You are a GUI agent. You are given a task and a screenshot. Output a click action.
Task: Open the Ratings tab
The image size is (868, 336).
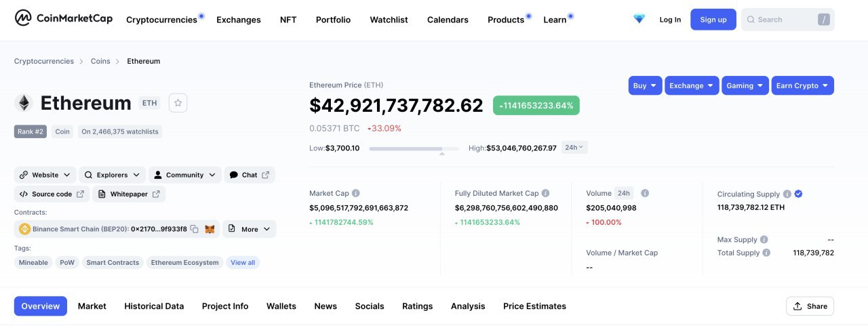pyautogui.click(x=417, y=306)
